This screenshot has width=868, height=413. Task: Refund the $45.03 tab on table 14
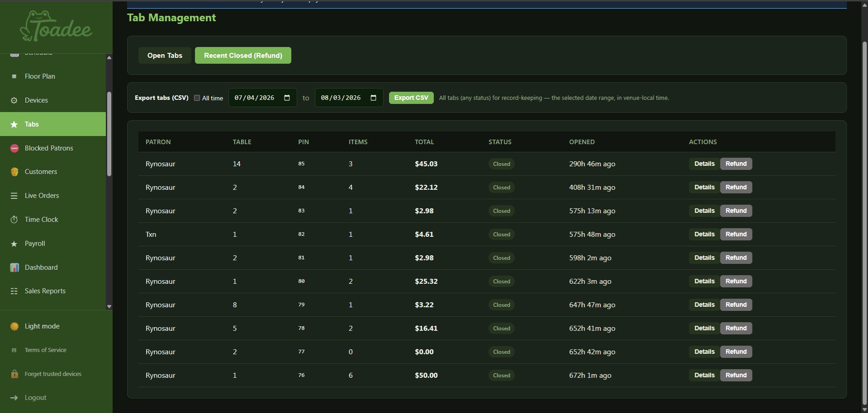pyautogui.click(x=736, y=164)
